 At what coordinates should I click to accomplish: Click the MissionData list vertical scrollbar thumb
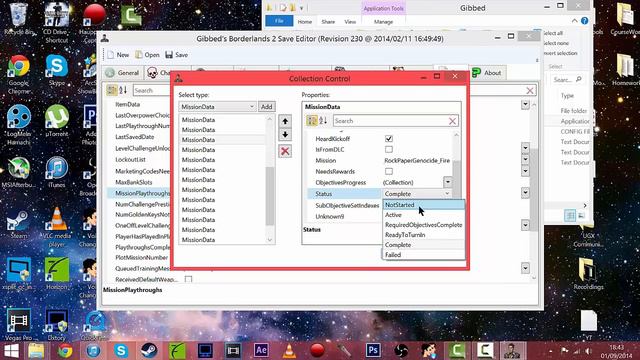[x=270, y=196]
